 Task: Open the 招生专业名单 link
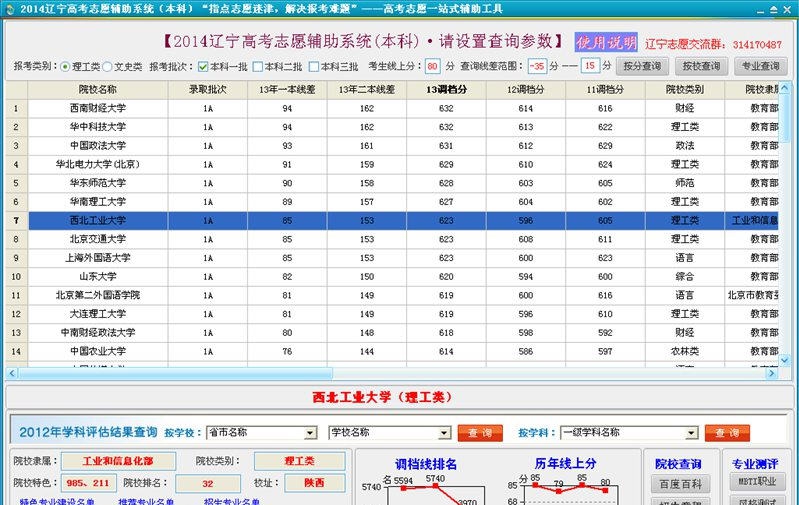(x=231, y=501)
